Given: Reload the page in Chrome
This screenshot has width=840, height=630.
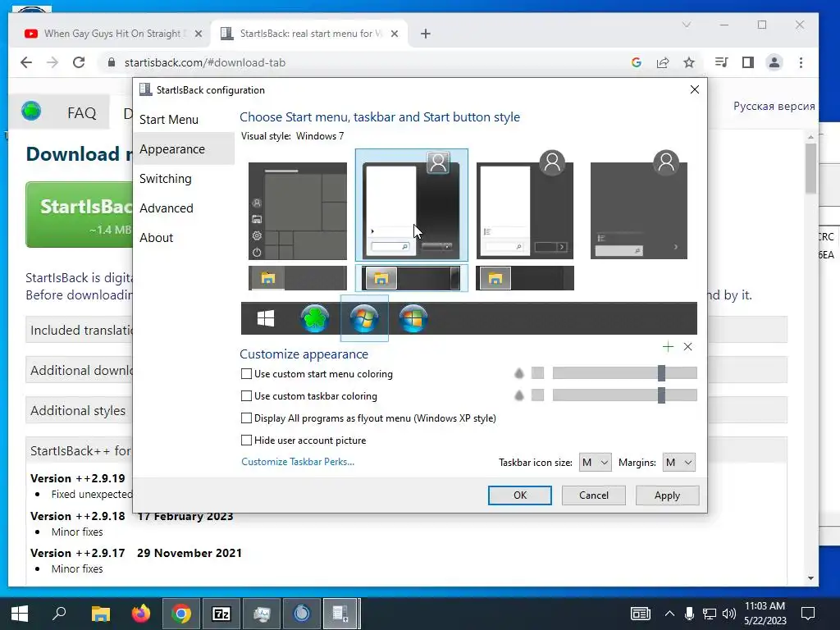Looking at the screenshot, I should pos(79,62).
